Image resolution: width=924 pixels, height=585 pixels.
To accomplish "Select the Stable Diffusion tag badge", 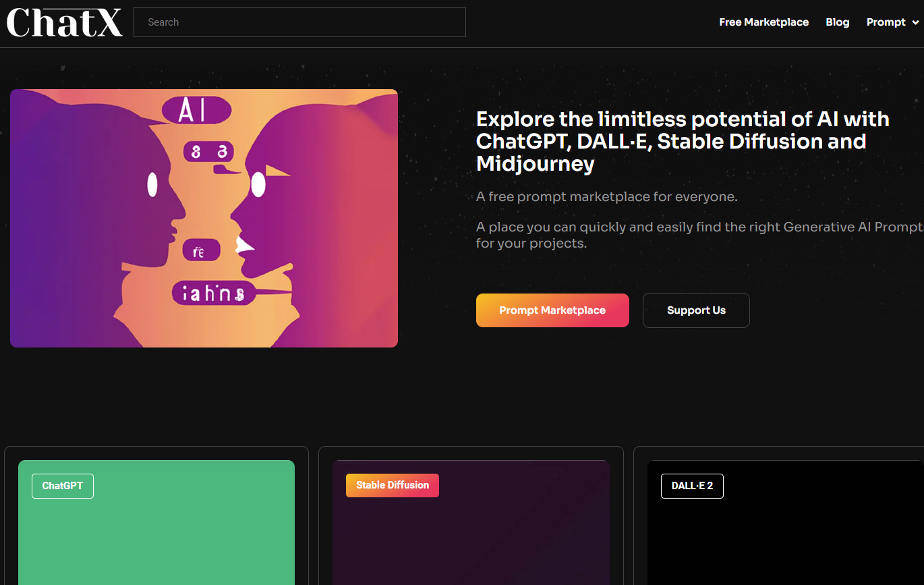I will coord(393,485).
